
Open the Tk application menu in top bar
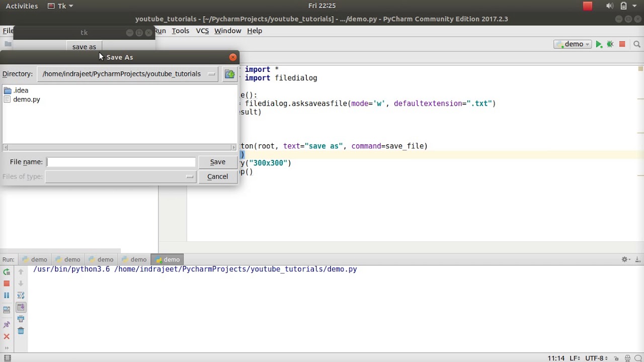click(61, 6)
